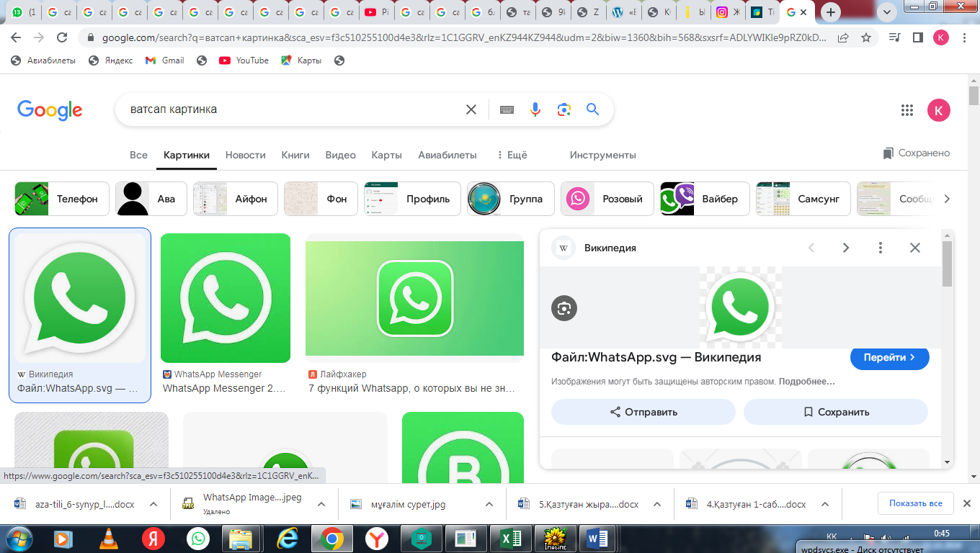Open the YouTube bookmark
The width and height of the screenshot is (980, 553).
click(x=244, y=60)
